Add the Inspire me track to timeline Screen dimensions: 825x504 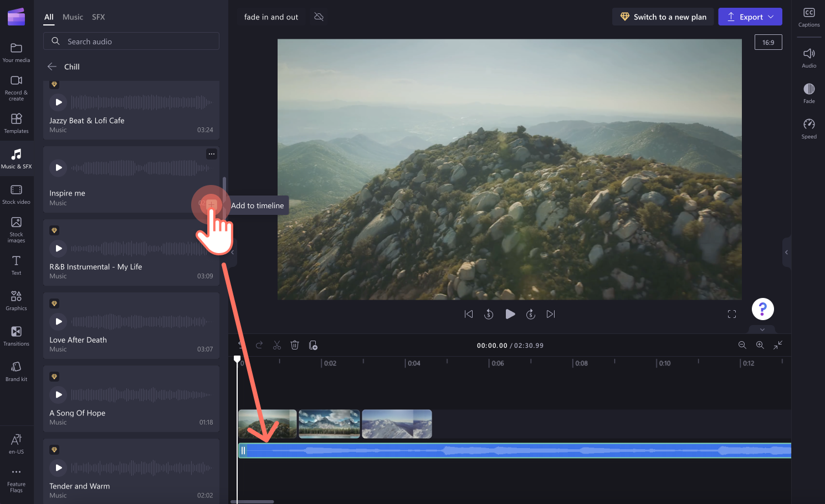[211, 205]
